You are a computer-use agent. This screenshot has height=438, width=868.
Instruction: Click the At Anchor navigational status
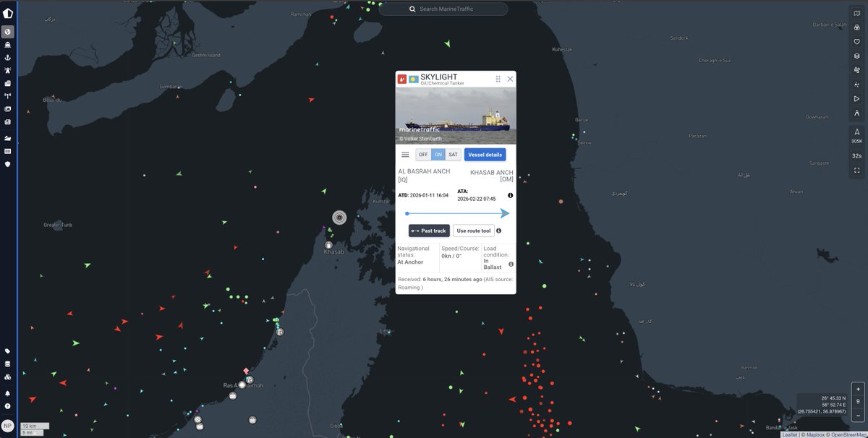point(411,262)
